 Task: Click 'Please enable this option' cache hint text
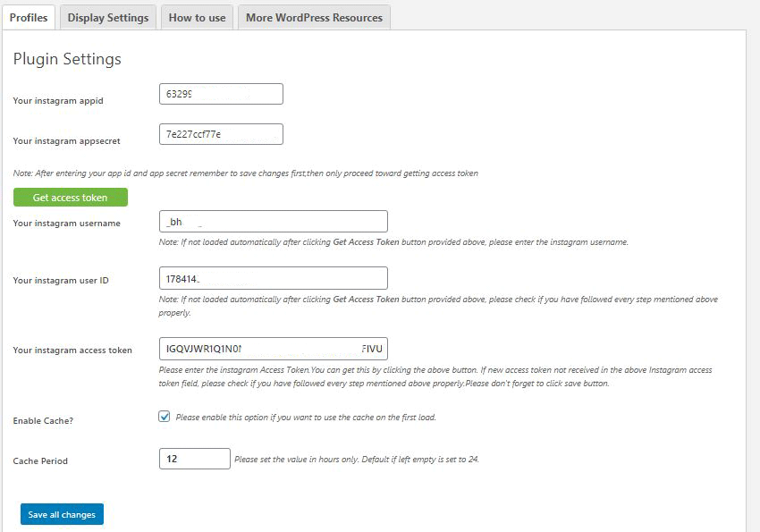(306, 418)
